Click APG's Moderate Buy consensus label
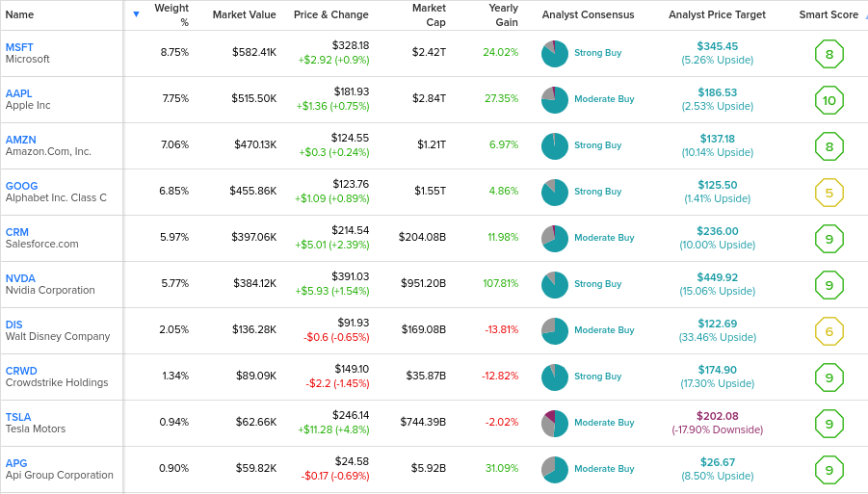The height and width of the screenshot is (494, 868). point(604,469)
